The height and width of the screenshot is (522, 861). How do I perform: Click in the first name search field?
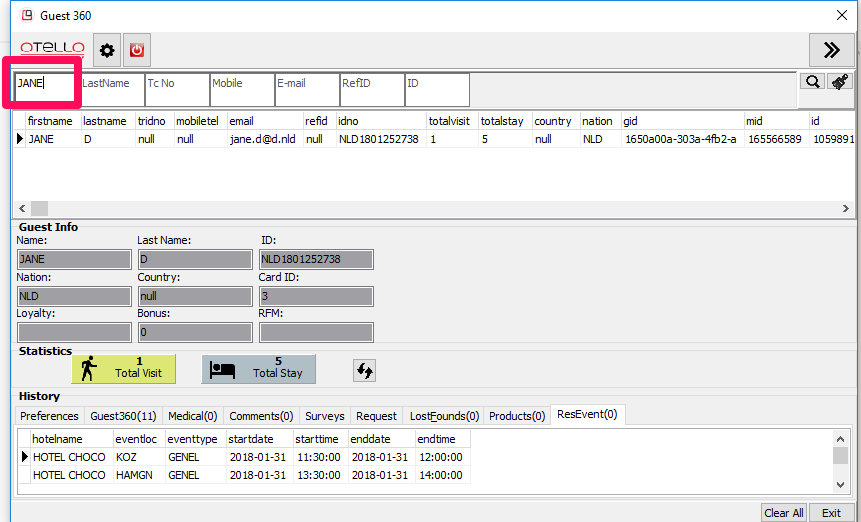tap(45, 89)
